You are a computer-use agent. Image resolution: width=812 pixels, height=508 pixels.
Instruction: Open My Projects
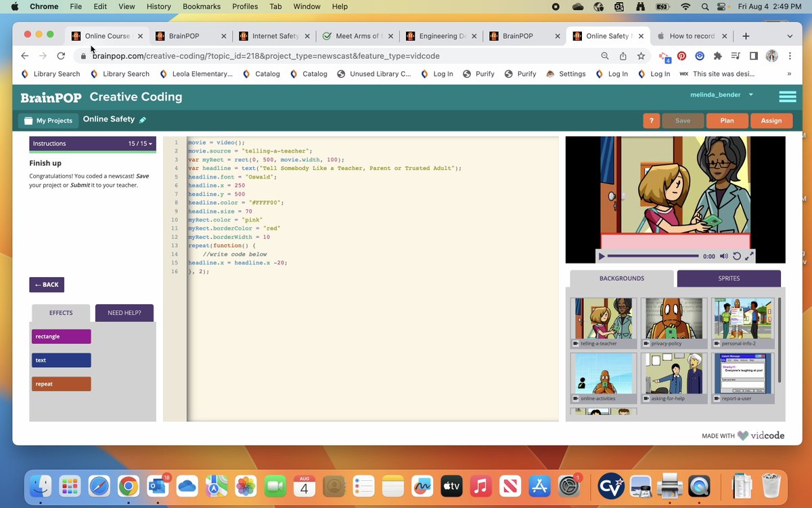(x=48, y=121)
